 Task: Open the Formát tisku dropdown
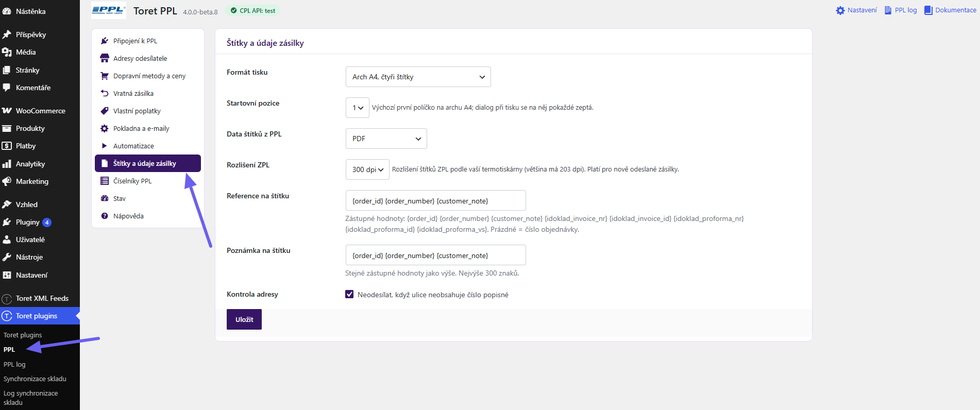[x=418, y=77]
